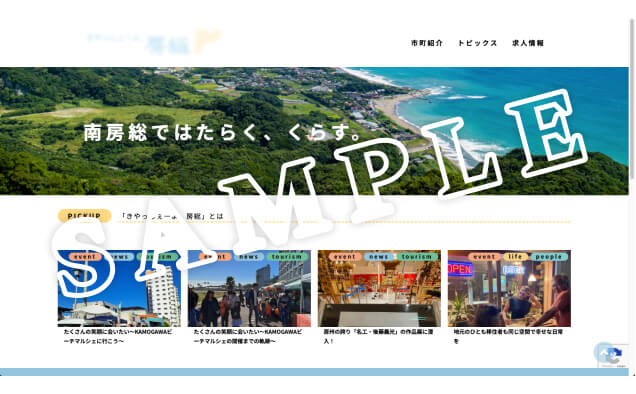The height and width of the screenshot is (394, 636).
Task: Click the tourism tag on second article
Action: [x=287, y=256]
